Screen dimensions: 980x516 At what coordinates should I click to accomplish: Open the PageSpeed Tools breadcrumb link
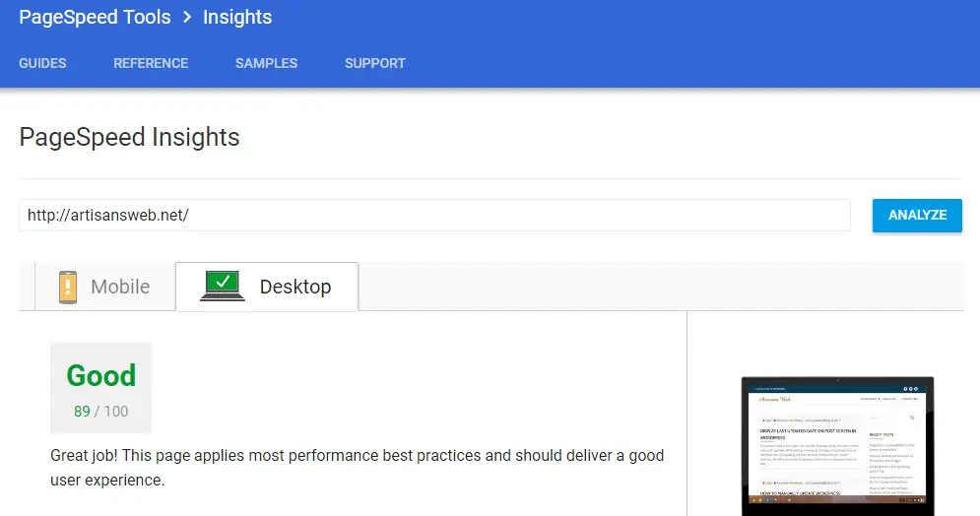click(x=95, y=17)
